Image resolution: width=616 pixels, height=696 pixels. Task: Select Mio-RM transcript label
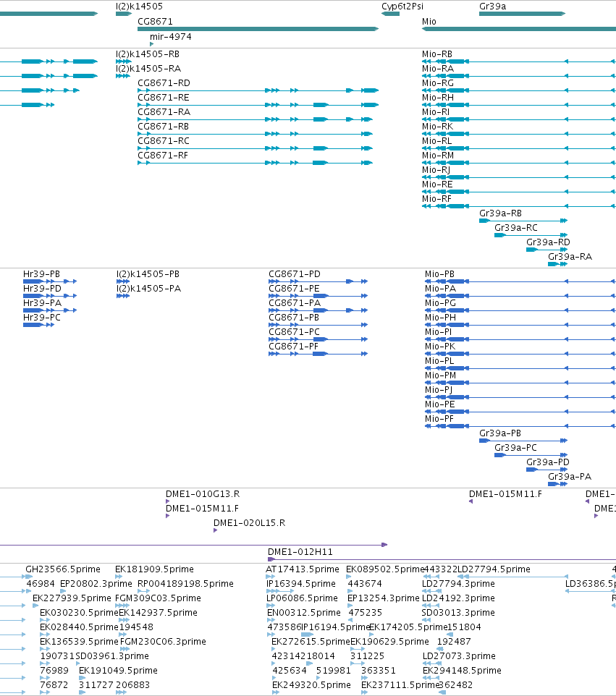point(438,156)
